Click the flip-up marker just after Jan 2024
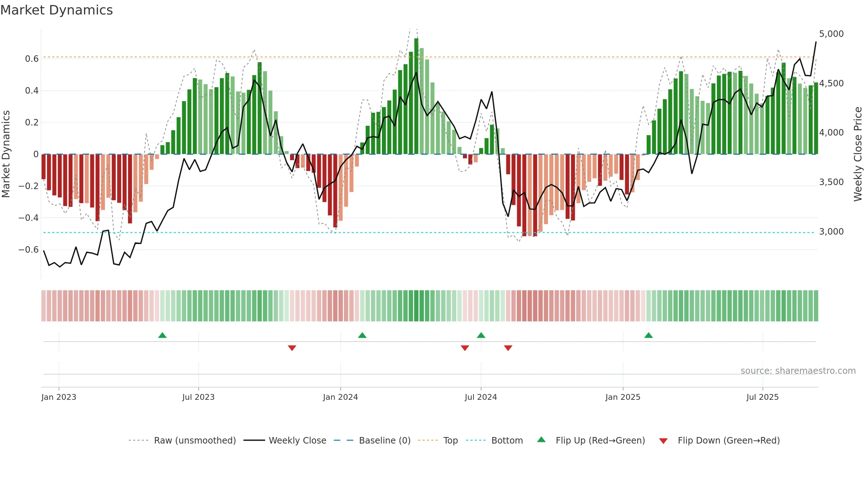 362,335
